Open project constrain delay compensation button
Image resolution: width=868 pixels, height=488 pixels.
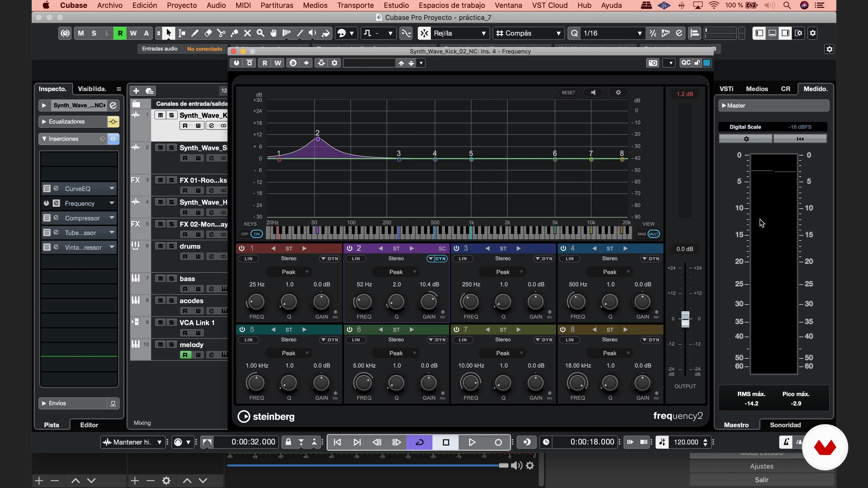[65, 33]
